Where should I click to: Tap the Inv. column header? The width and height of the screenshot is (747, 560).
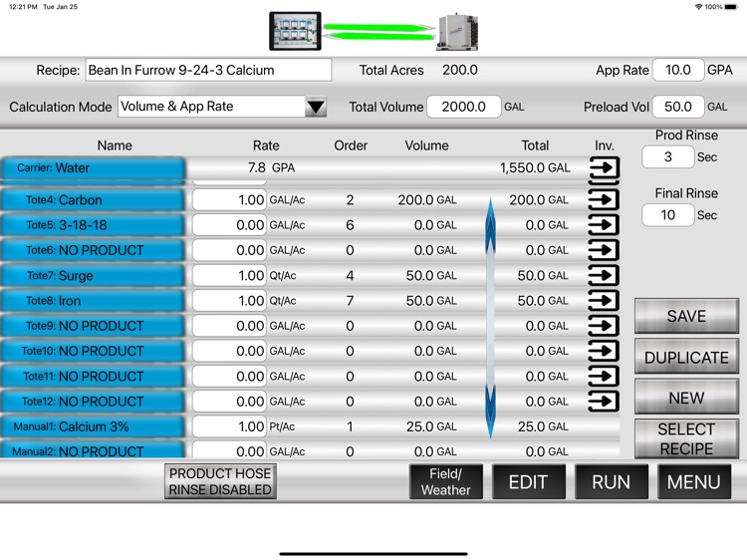click(605, 145)
